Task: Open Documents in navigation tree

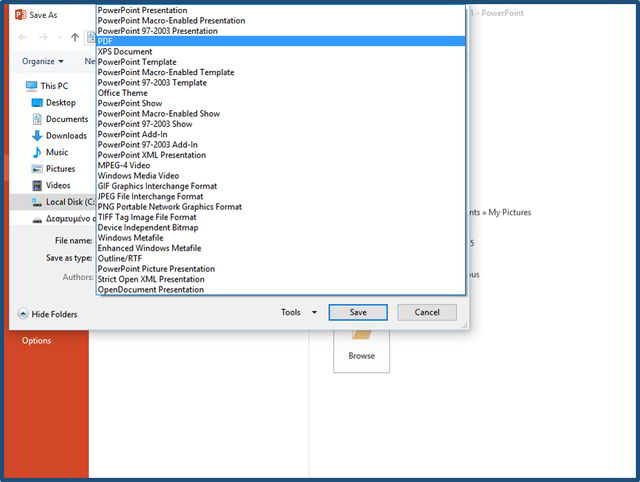Action: (x=67, y=119)
